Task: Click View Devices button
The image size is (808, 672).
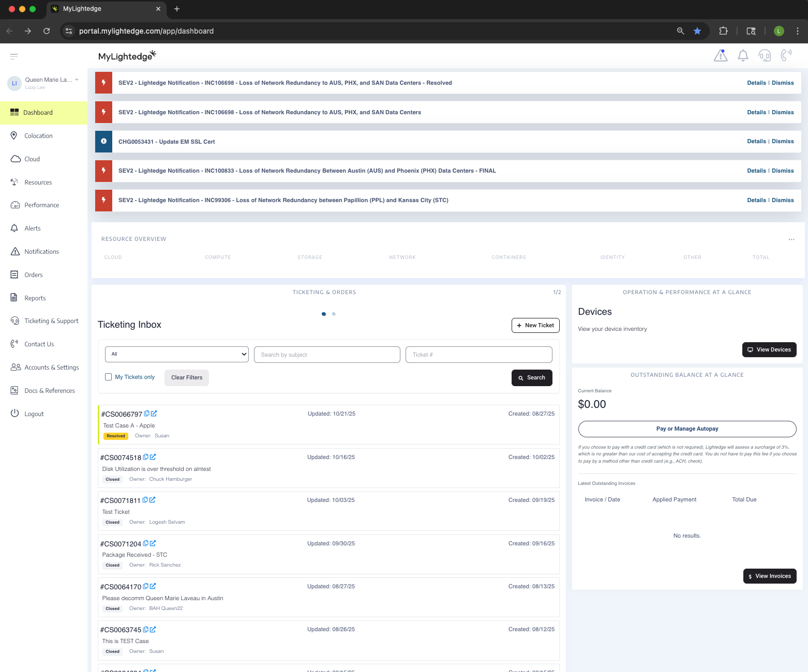Action: pyautogui.click(x=769, y=350)
